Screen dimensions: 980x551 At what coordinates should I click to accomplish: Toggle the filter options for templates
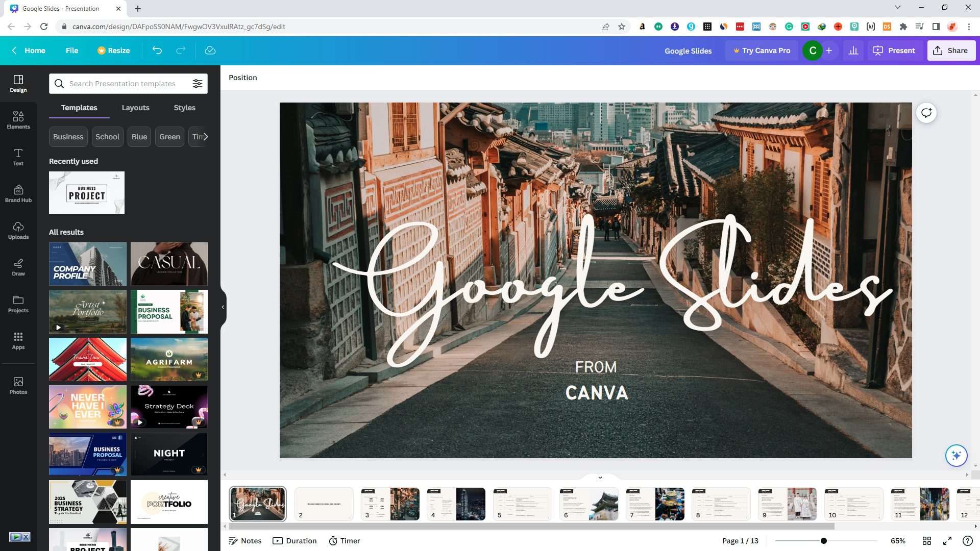[x=198, y=83]
